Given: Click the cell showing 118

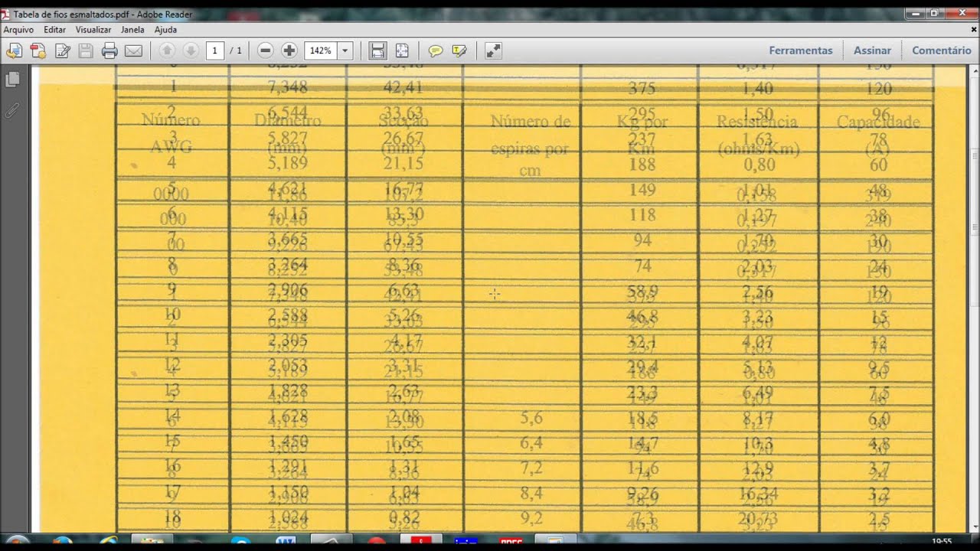Looking at the screenshot, I should (x=642, y=215).
